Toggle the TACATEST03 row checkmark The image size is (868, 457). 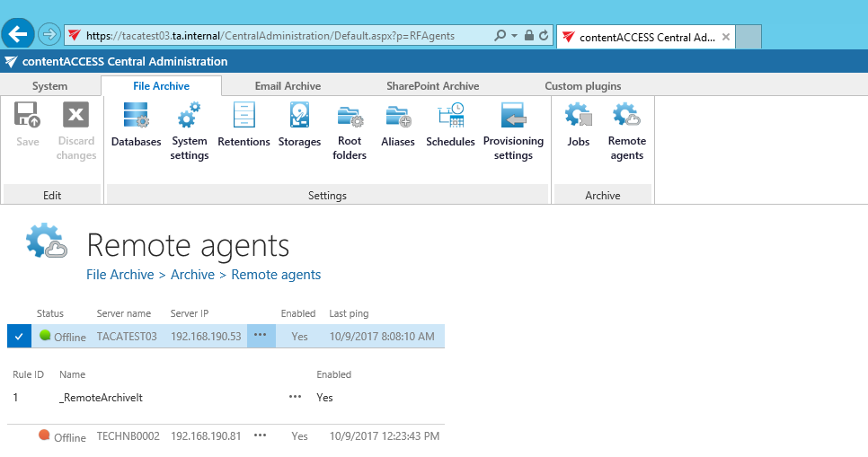click(x=19, y=337)
